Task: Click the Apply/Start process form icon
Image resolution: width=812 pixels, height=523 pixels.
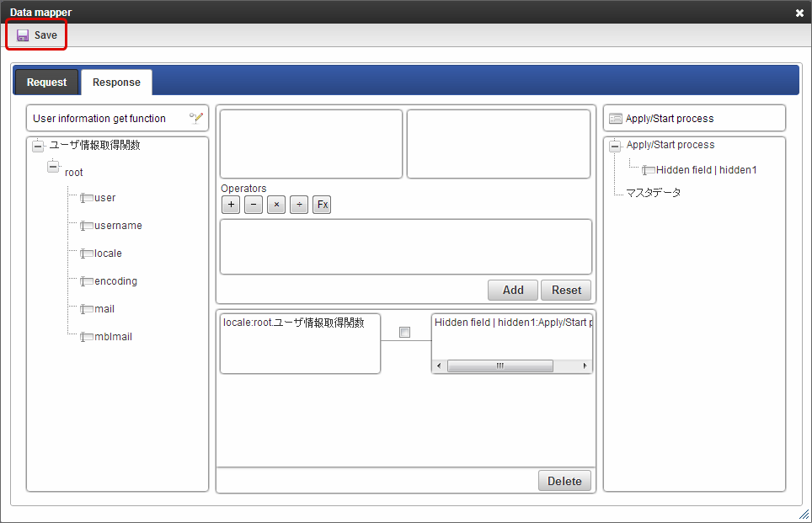Action: click(616, 119)
